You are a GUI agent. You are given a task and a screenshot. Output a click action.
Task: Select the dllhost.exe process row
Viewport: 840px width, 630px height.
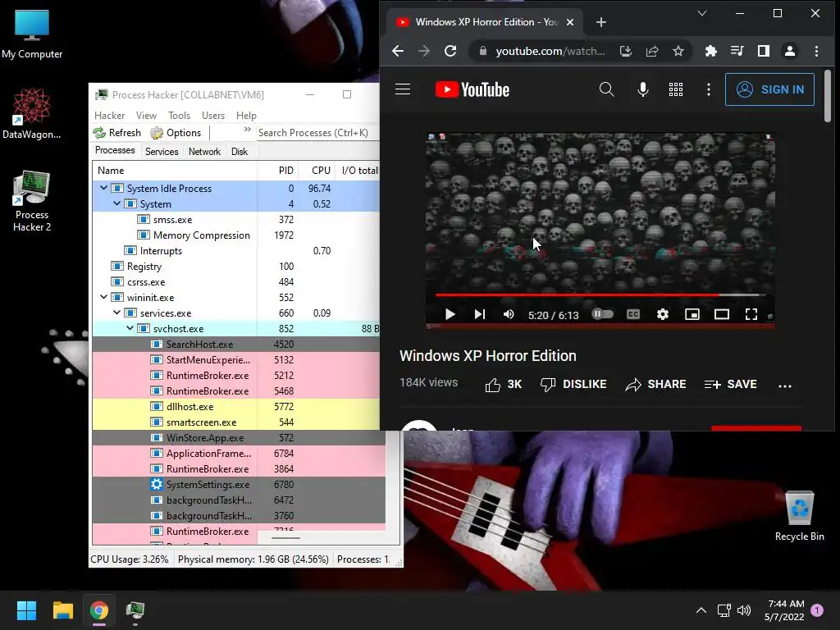pos(235,407)
